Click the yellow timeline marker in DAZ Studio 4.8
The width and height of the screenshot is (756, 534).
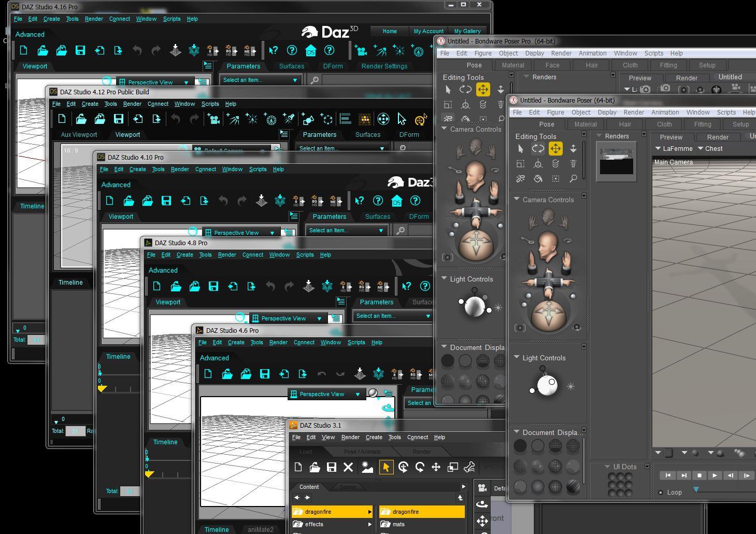(149, 474)
